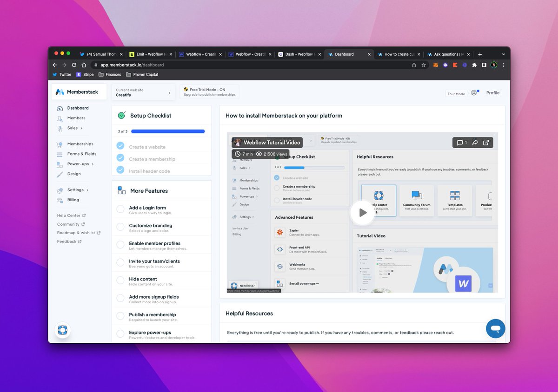Open a new Chrome tab with plus
Image resolution: width=558 pixels, height=392 pixels.
(480, 54)
